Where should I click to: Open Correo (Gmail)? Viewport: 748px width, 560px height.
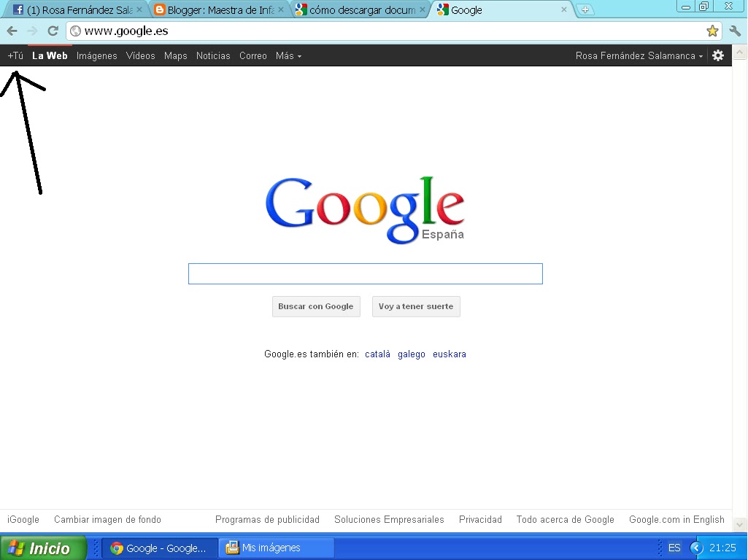[252, 55]
